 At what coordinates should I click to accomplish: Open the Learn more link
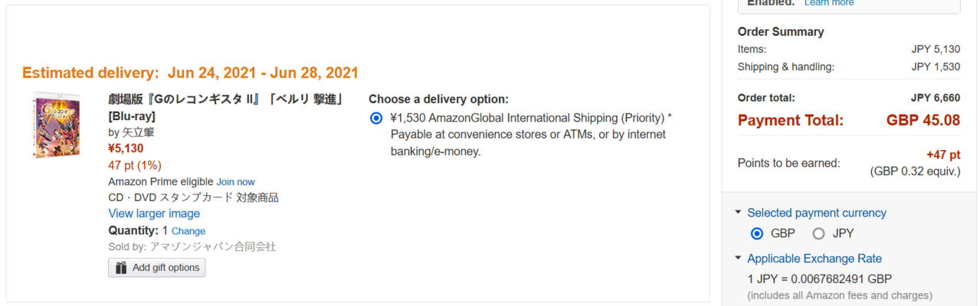828,3
